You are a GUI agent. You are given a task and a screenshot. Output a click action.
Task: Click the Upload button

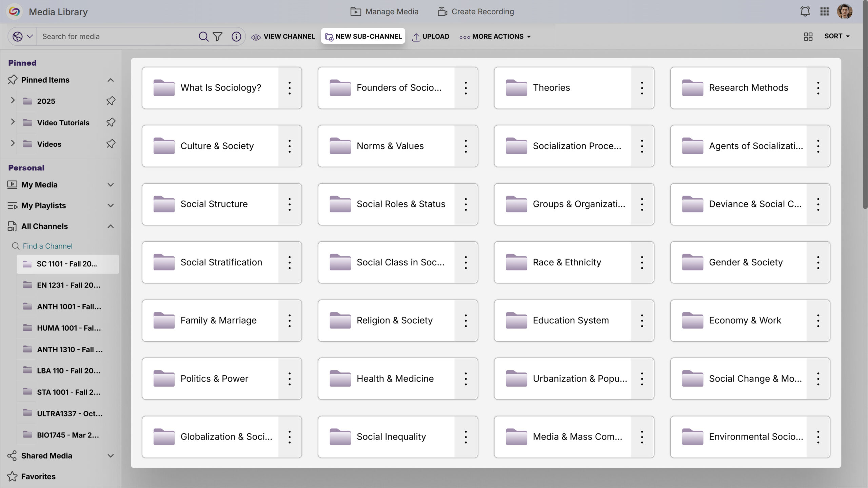click(431, 36)
